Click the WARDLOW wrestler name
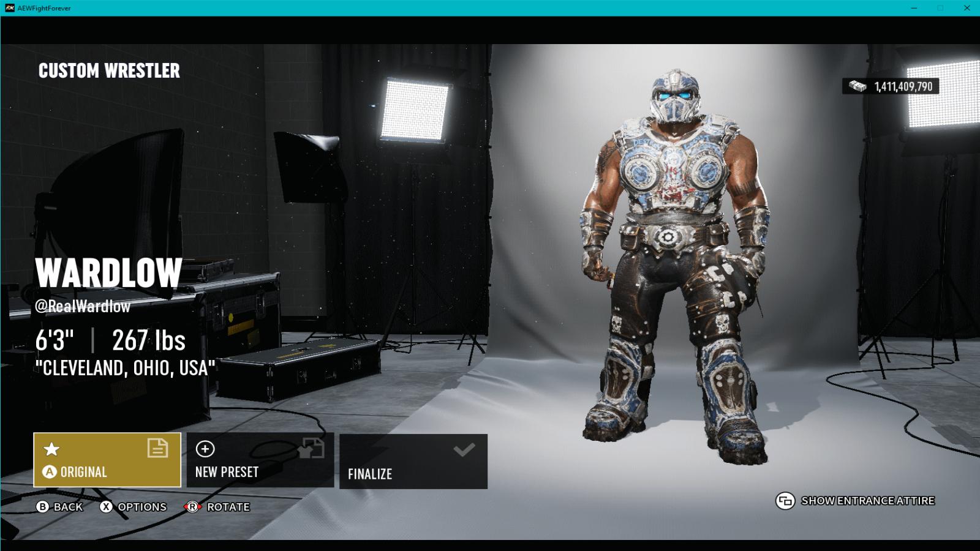 (x=108, y=273)
